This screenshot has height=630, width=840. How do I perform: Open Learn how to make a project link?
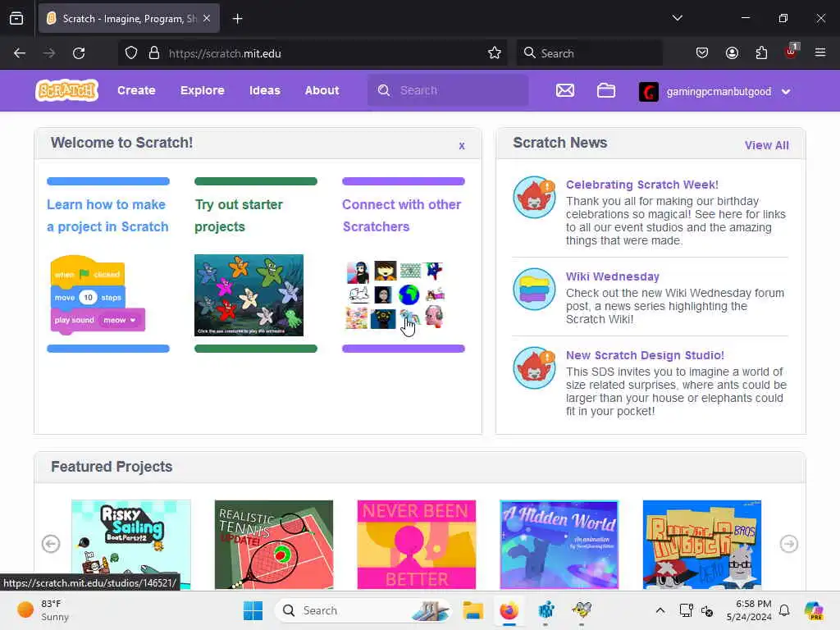click(107, 216)
